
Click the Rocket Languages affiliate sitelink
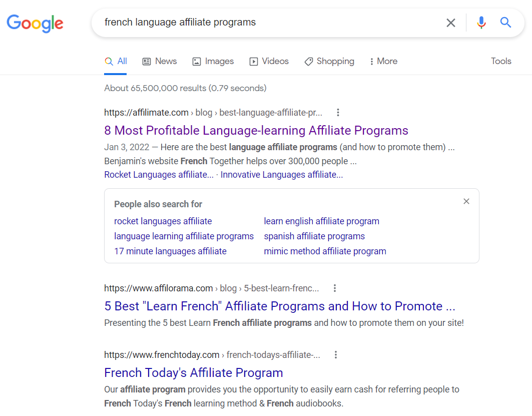(x=159, y=175)
